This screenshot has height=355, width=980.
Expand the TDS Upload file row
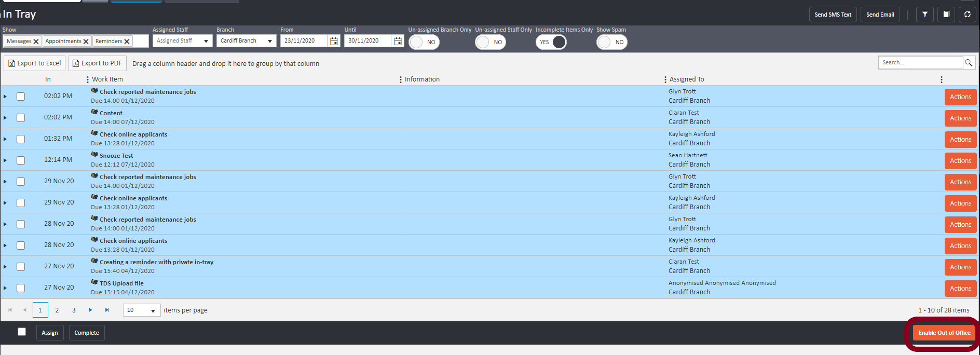(5, 288)
